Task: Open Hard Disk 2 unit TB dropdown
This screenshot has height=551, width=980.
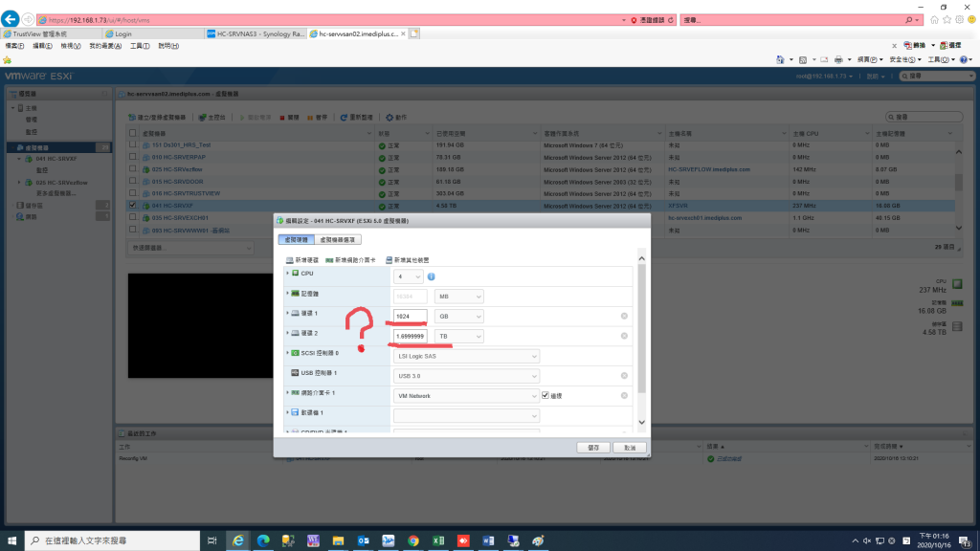Action: (459, 336)
